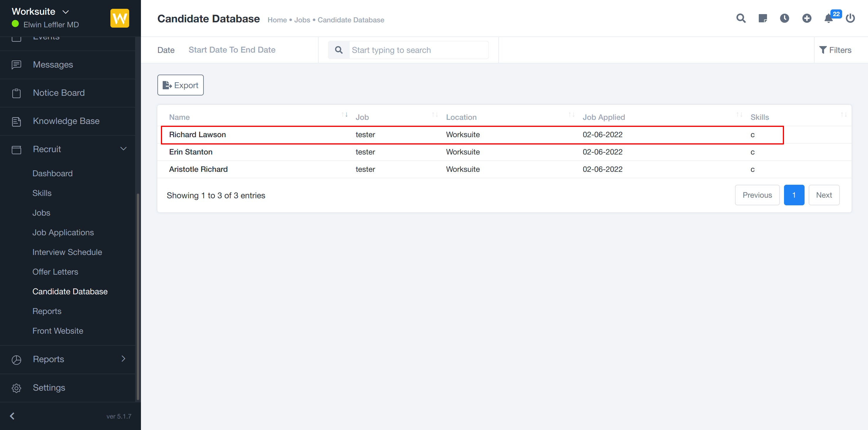This screenshot has width=868, height=430.
Task: Open Job Applications in sidebar
Action: click(x=63, y=233)
